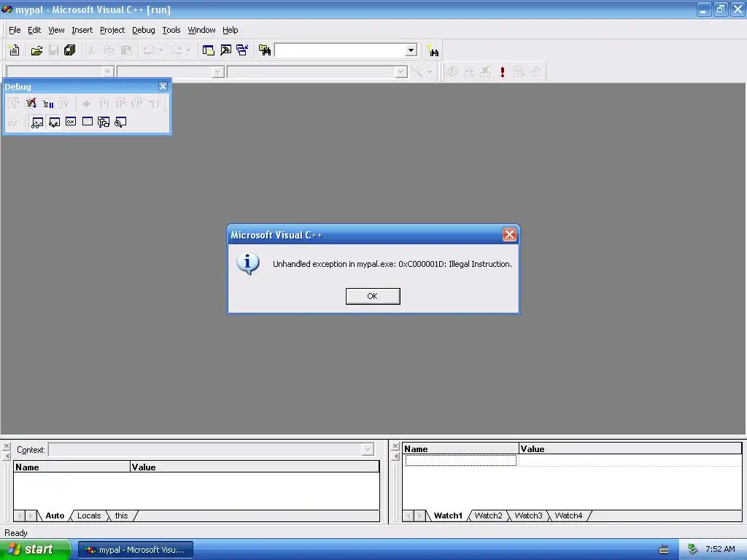Screen dimensions: 747x560
Task: Click Restart icon in Debug toolbar
Action: coord(13,104)
